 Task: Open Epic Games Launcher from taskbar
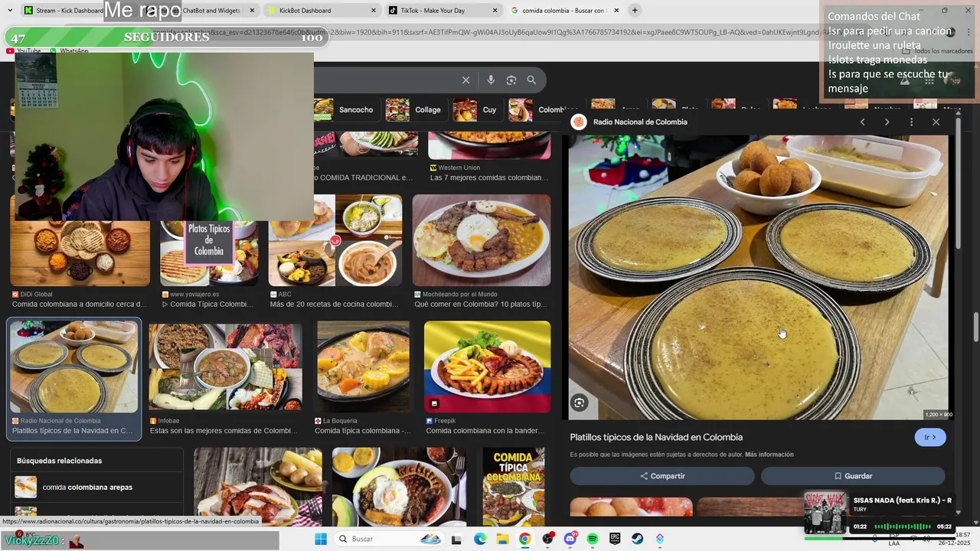pyautogui.click(x=615, y=540)
